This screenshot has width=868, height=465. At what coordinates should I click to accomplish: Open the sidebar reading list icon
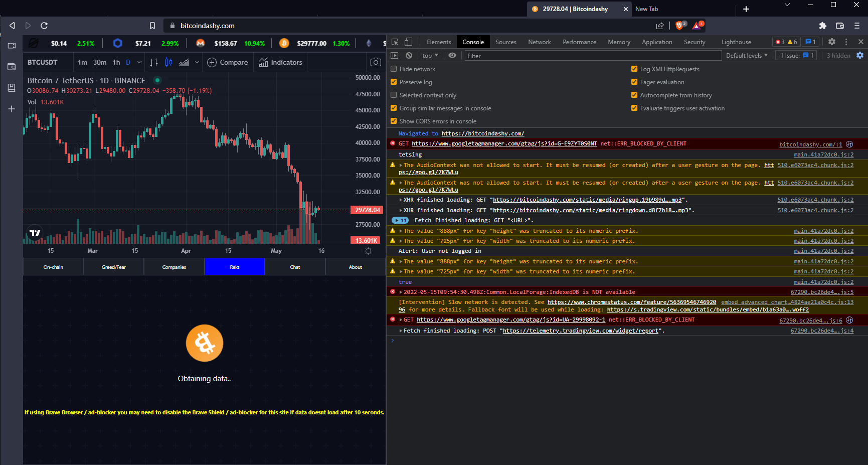pyautogui.click(x=12, y=88)
